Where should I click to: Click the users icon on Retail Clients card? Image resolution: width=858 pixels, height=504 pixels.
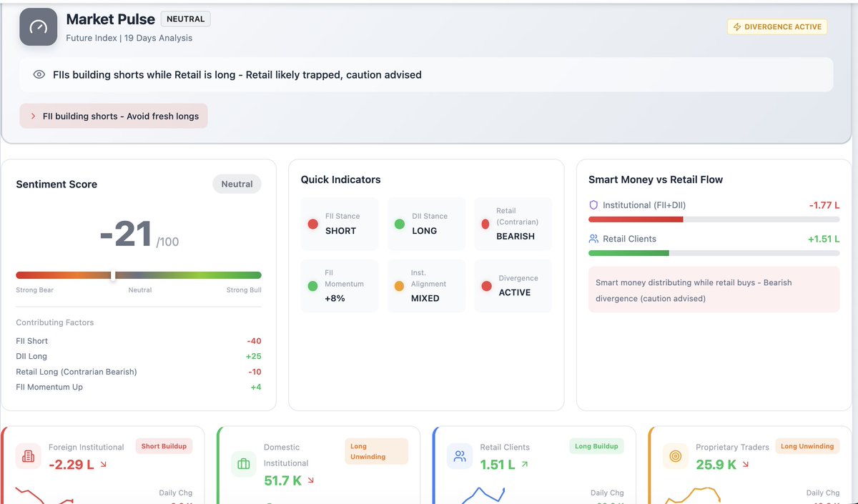coord(460,456)
